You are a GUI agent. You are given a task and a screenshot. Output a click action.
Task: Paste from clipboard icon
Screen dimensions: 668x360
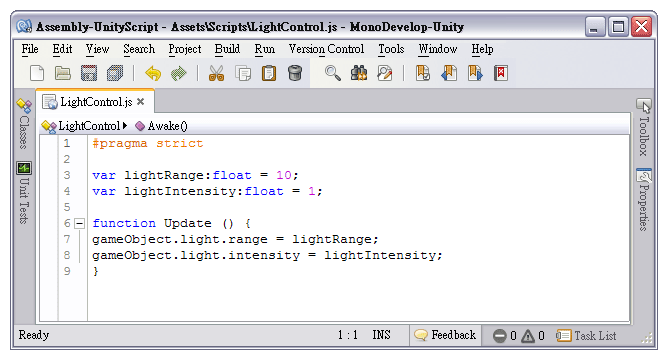pyautogui.click(x=269, y=73)
